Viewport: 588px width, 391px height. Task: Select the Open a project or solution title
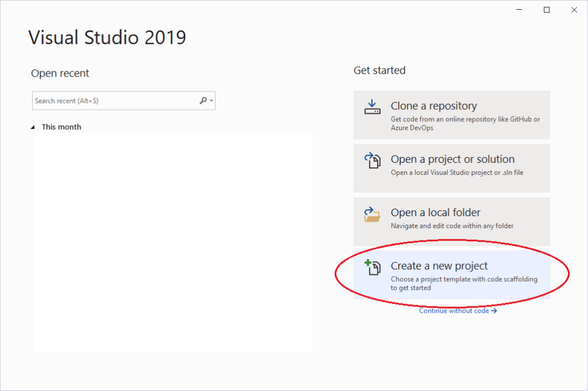452,159
